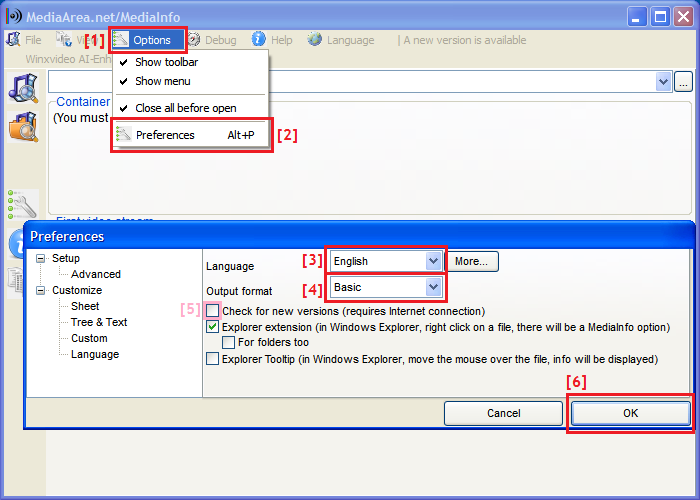Image resolution: width=700 pixels, height=500 pixels.
Task: Maximize the MediaInfo window
Action: pyautogui.click(x=660, y=17)
